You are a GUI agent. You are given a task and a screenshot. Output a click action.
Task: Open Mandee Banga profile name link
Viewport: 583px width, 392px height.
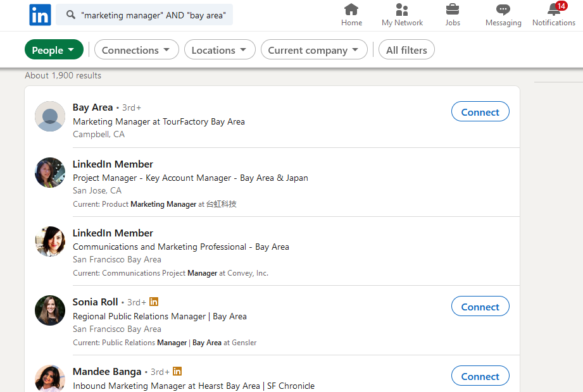point(107,371)
